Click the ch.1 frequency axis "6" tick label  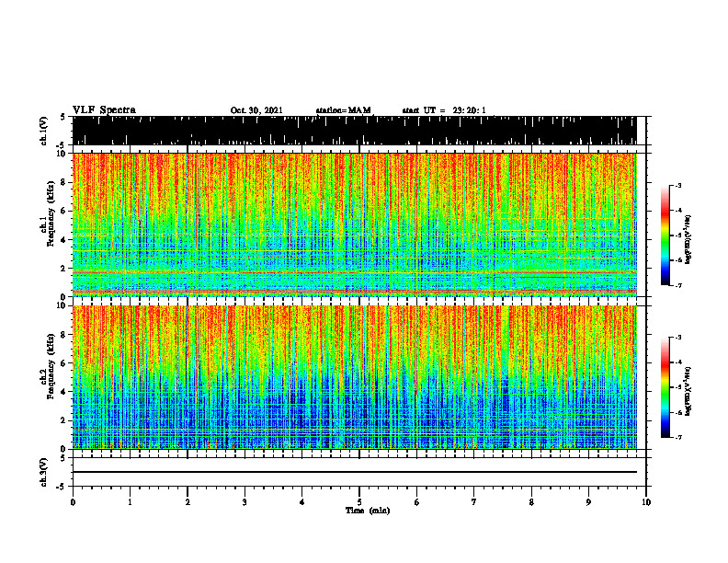(x=65, y=212)
